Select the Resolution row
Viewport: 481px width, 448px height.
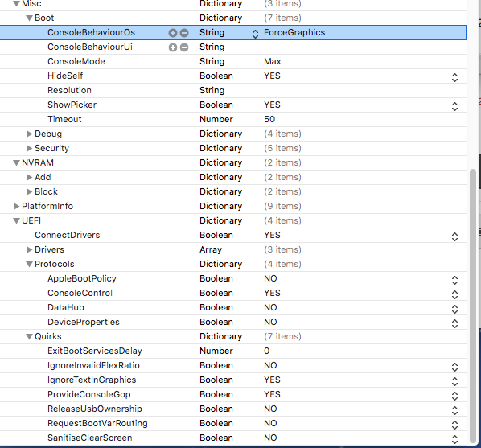233,91
